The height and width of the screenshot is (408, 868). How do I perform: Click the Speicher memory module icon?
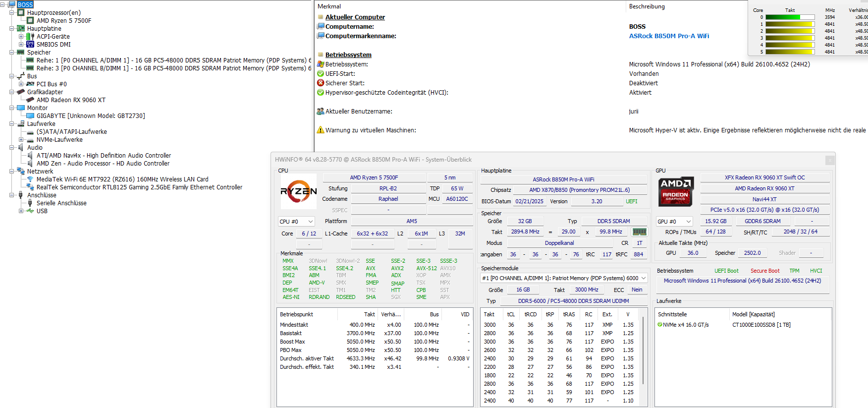pyautogui.click(x=21, y=52)
